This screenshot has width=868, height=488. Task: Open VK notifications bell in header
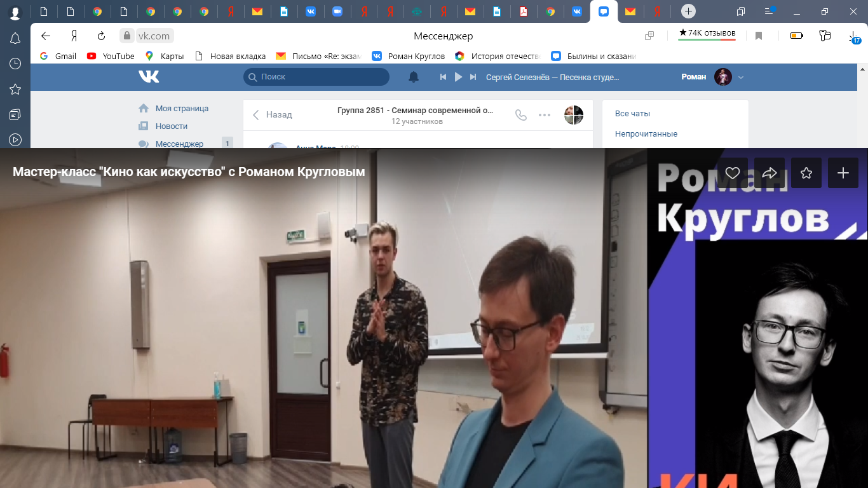(414, 77)
